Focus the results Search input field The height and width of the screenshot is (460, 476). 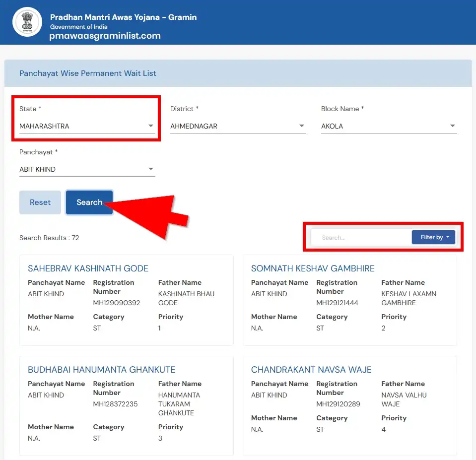click(361, 238)
